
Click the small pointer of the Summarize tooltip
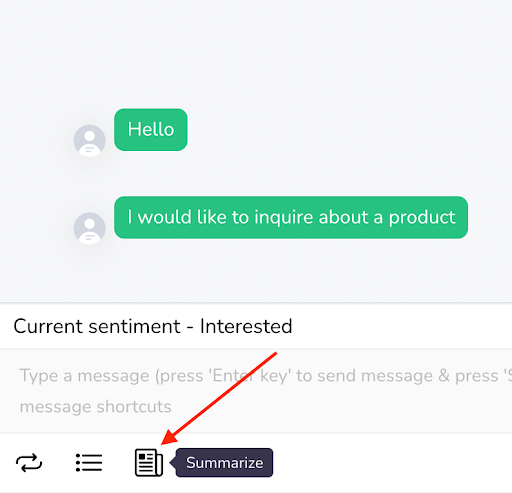173,463
